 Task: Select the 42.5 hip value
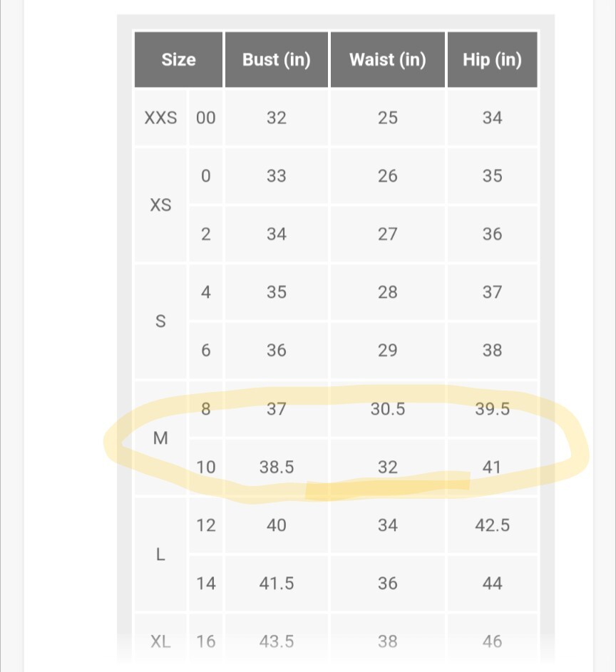tap(492, 525)
